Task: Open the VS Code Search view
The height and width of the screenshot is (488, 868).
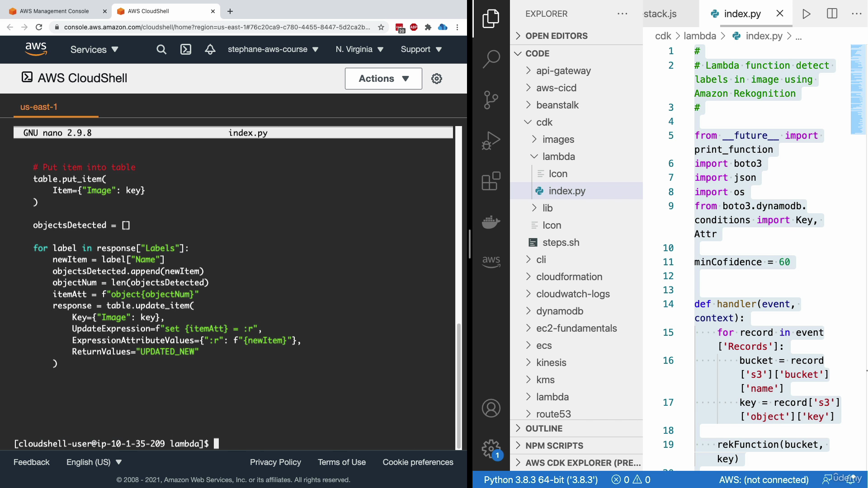Action: (491, 59)
